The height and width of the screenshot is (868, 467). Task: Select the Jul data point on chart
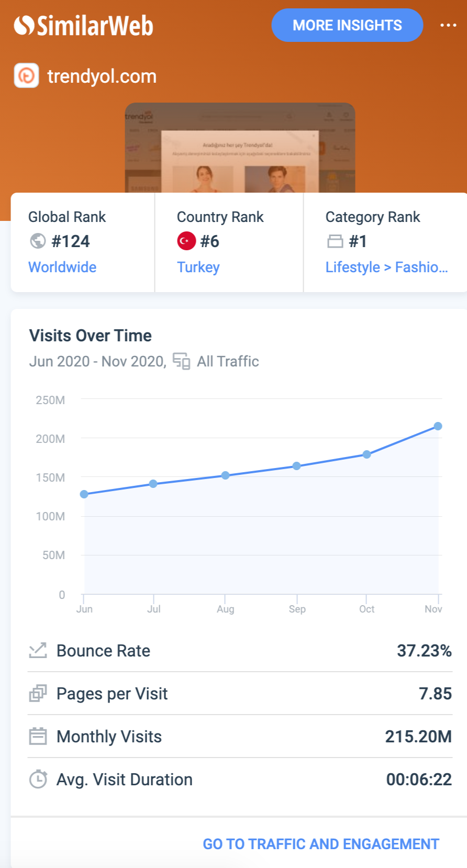pos(153,484)
